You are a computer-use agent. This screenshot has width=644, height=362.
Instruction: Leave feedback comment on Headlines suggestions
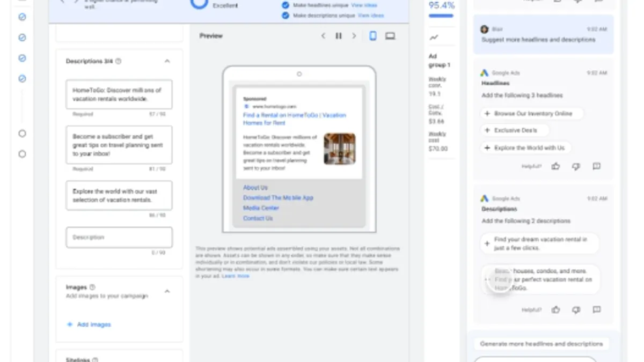click(596, 167)
